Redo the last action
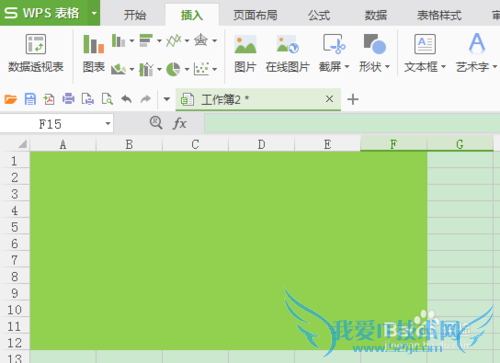Viewport: 500px width, 363px height. pos(145,99)
